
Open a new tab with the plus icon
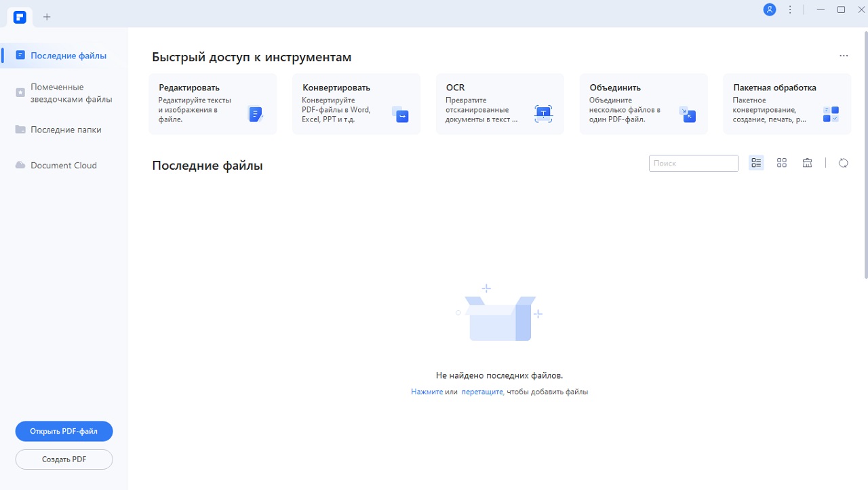tap(46, 16)
